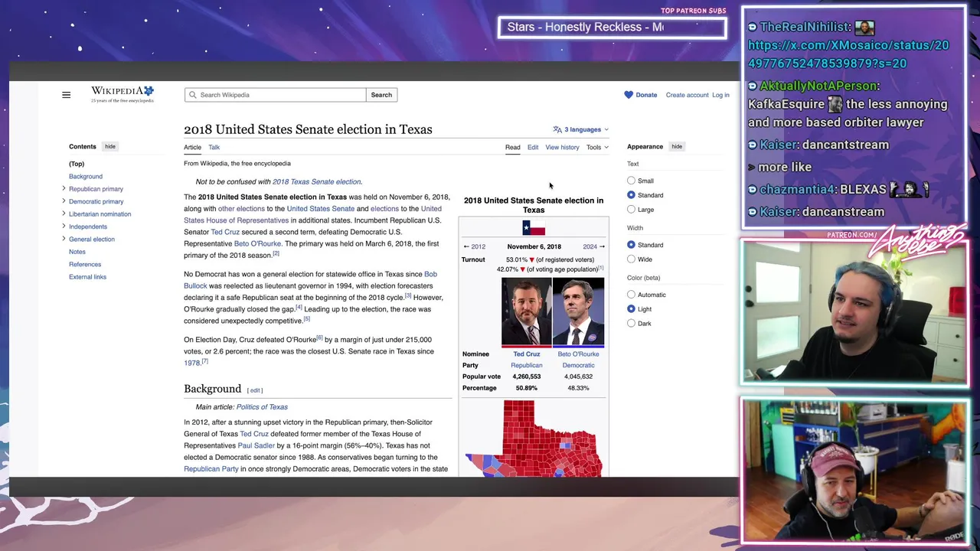Select Dark color mode

(631, 323)
